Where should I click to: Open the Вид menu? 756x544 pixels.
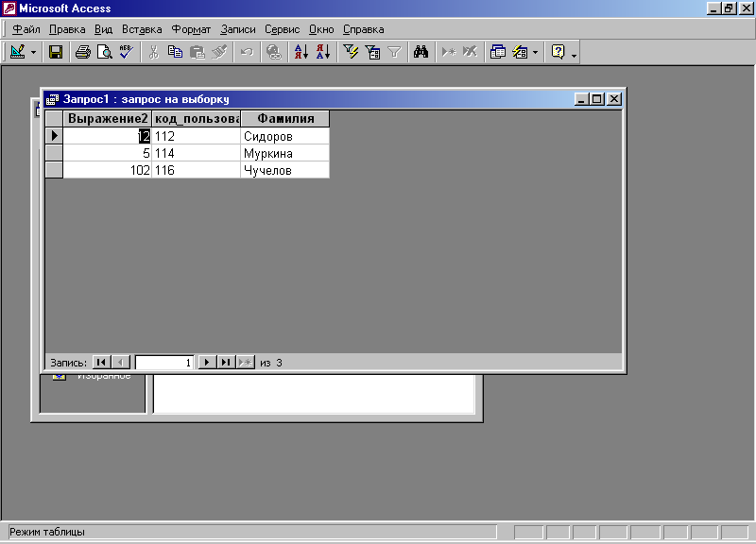coord(103,29)
